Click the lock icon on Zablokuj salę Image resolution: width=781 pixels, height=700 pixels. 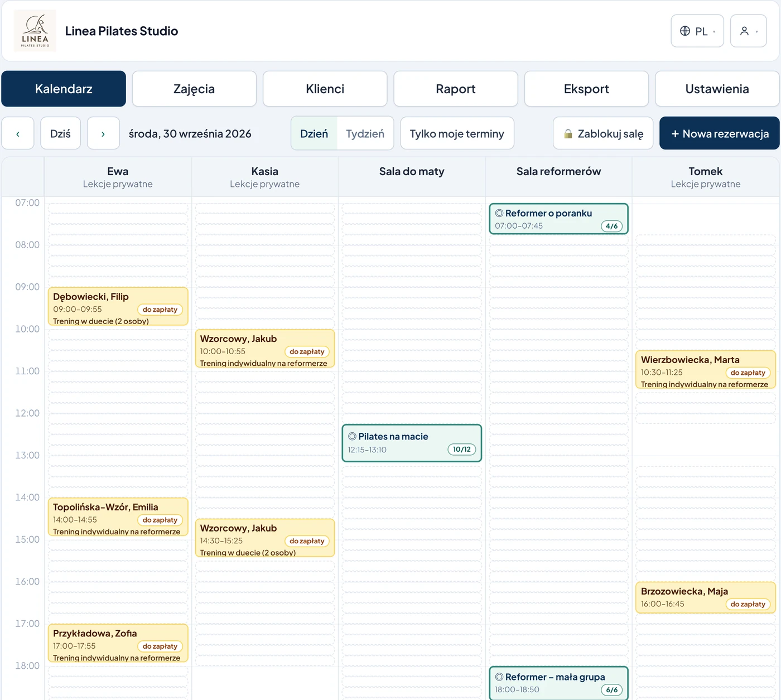point(568,134)
